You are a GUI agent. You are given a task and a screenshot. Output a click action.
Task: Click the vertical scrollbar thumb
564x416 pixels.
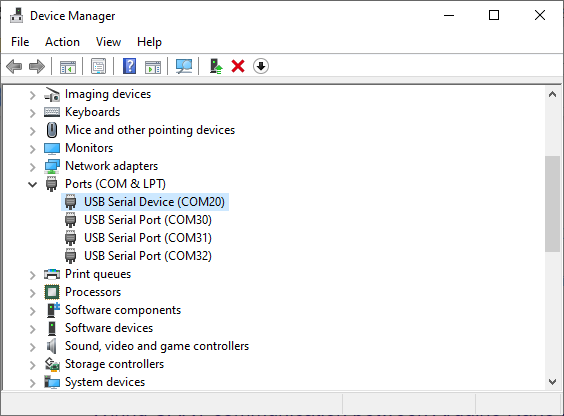coord(552,204)
